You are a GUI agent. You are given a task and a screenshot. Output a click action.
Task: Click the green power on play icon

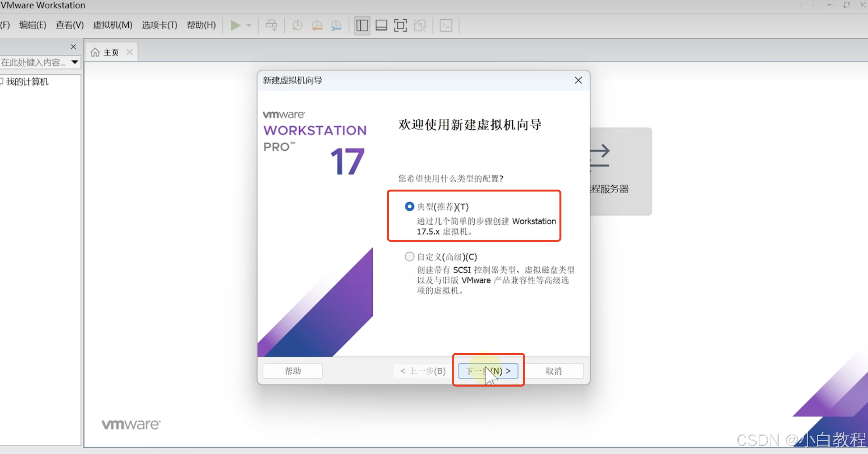coord(235,25)
